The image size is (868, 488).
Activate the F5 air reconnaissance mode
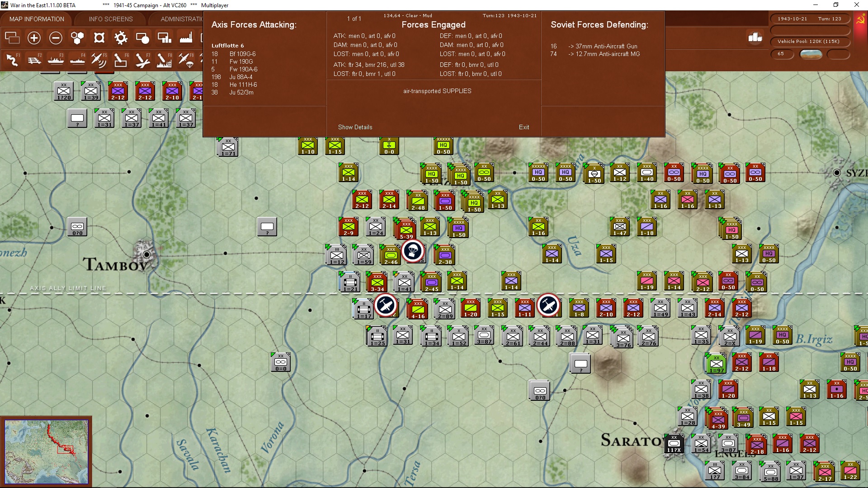tap(99, 60)
